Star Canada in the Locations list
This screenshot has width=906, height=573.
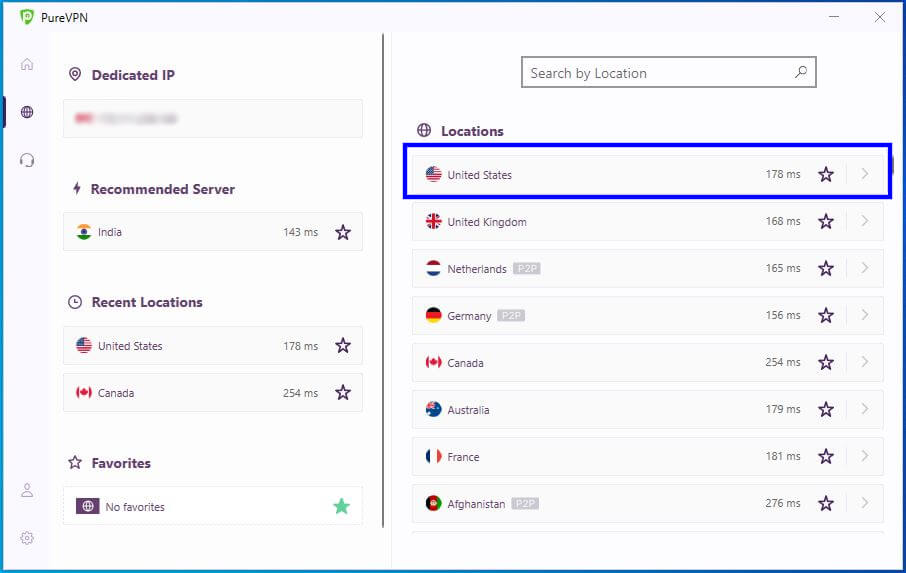pos(826,362)
